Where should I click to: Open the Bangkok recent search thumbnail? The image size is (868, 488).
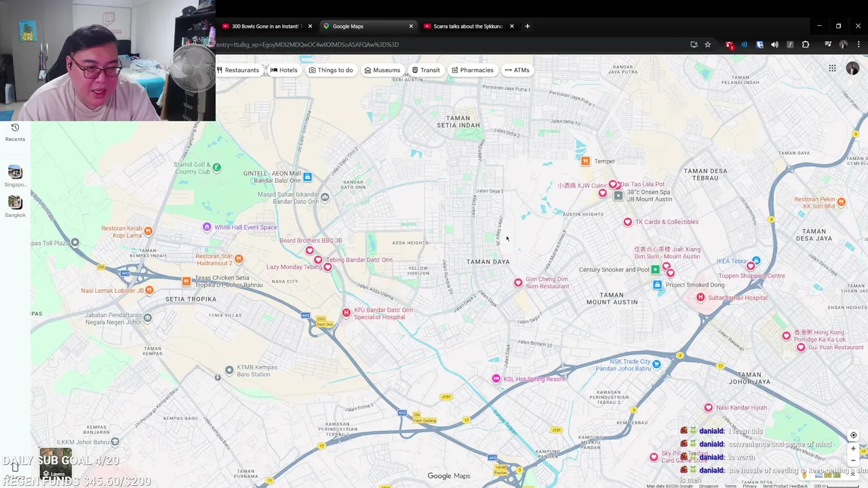pos(15,203)
